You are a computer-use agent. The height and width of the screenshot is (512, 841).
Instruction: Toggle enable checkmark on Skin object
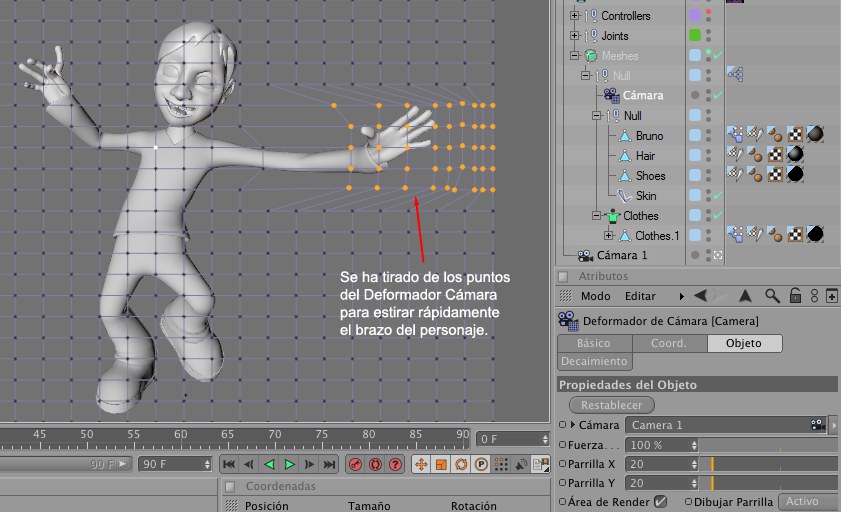(718, 196)
